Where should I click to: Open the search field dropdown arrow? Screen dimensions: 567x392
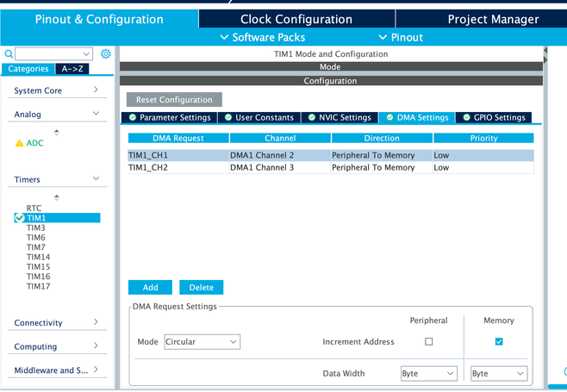pyautogui.click(x=86, y=54)
